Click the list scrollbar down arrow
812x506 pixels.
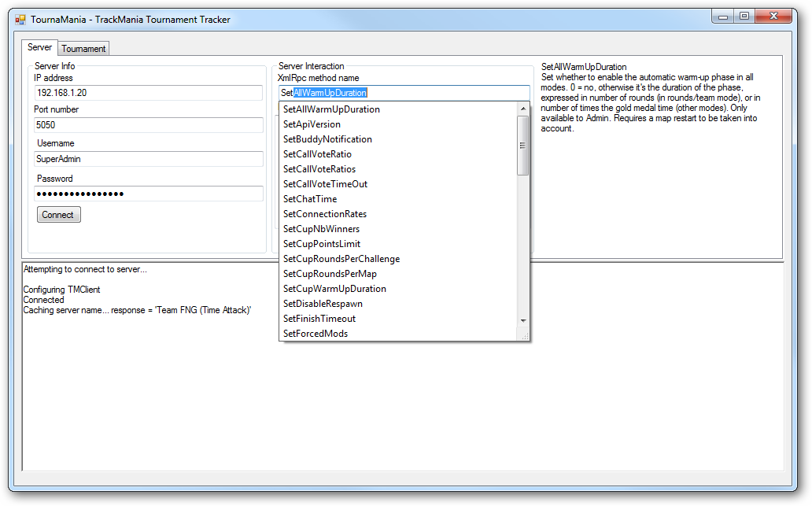(x=522, y=320)
